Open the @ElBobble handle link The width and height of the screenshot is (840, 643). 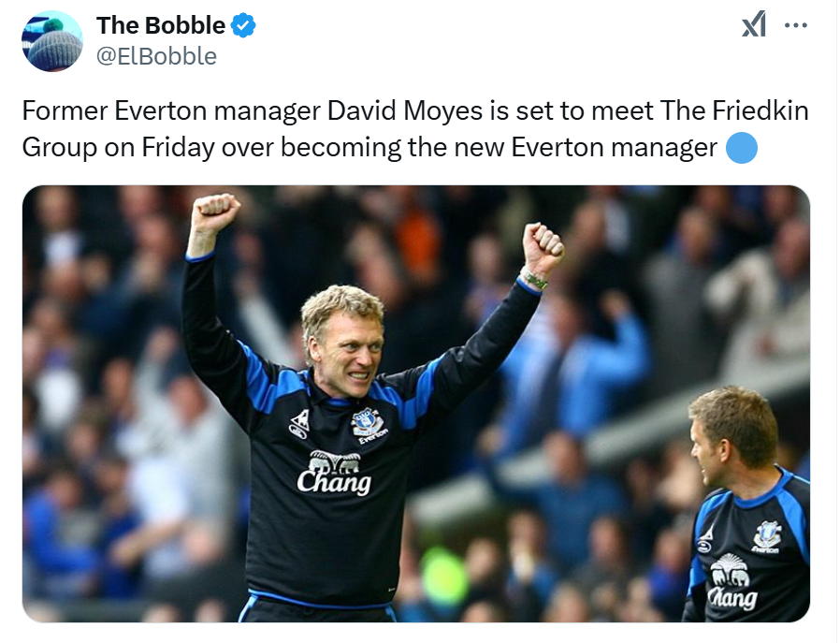point(156,56)
